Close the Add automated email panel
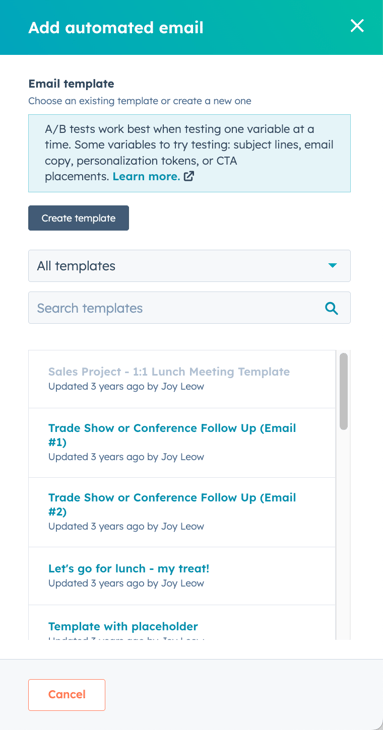383x730 pixels. [x=357, y=26]
